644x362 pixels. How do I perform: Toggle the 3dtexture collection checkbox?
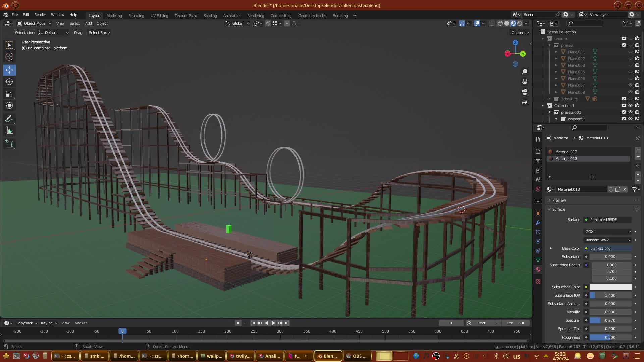(x=624, y=99)
